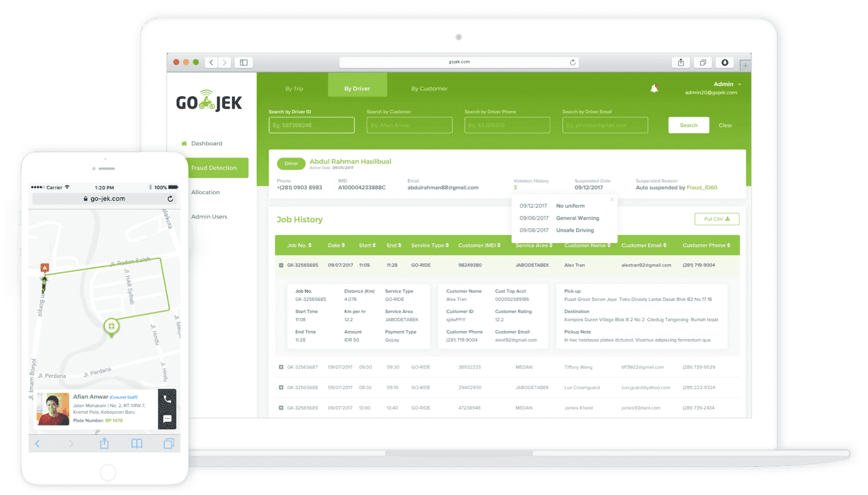Tap the phone call icon for Afian Anwar

tap(167, 399)
